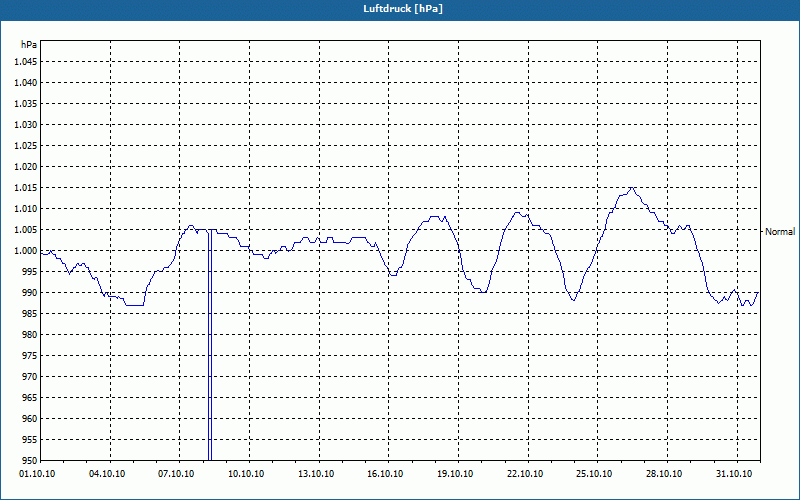The height and width of the screenshot is (500, 800).
Task: Click the 25.10.10 date label
Action: (594, 474)
